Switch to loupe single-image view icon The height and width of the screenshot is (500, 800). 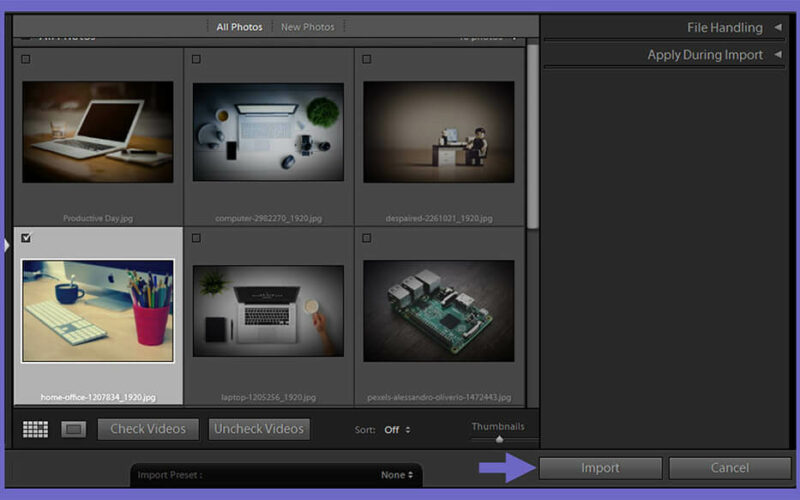(x=73, y=429)
